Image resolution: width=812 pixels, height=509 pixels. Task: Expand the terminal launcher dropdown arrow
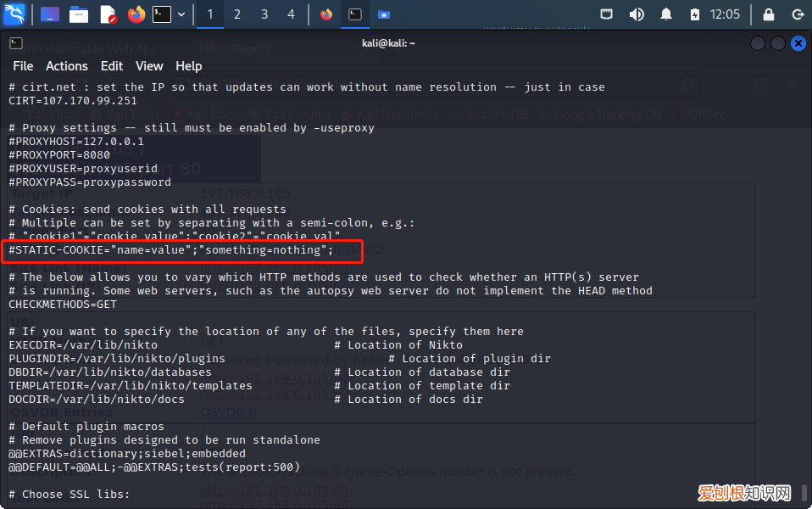tap(181, 14)
